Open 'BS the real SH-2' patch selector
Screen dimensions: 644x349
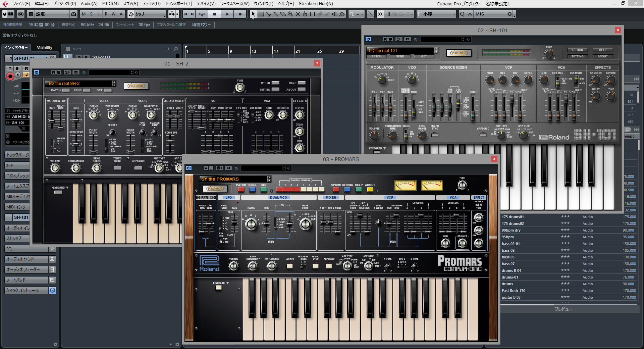80,84
